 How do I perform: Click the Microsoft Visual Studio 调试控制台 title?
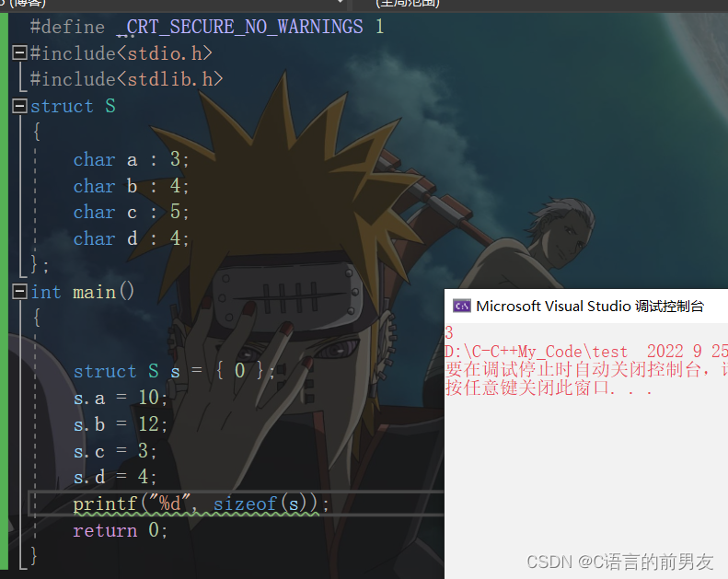coord(590,306)
